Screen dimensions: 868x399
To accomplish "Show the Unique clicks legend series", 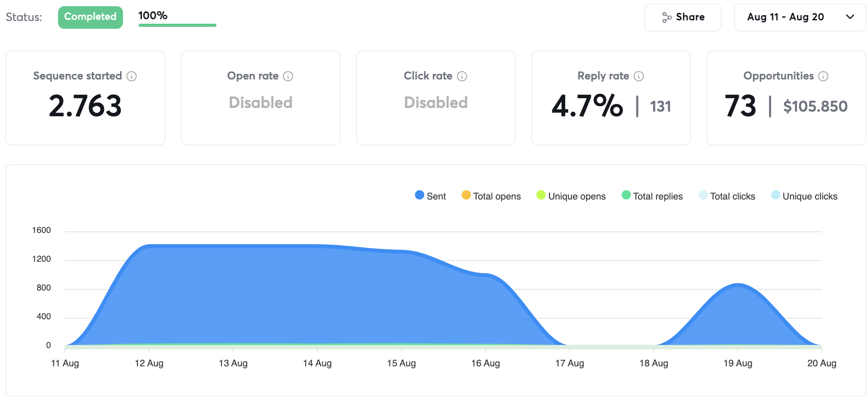I will pyautogui.click(x=804, y=196).
